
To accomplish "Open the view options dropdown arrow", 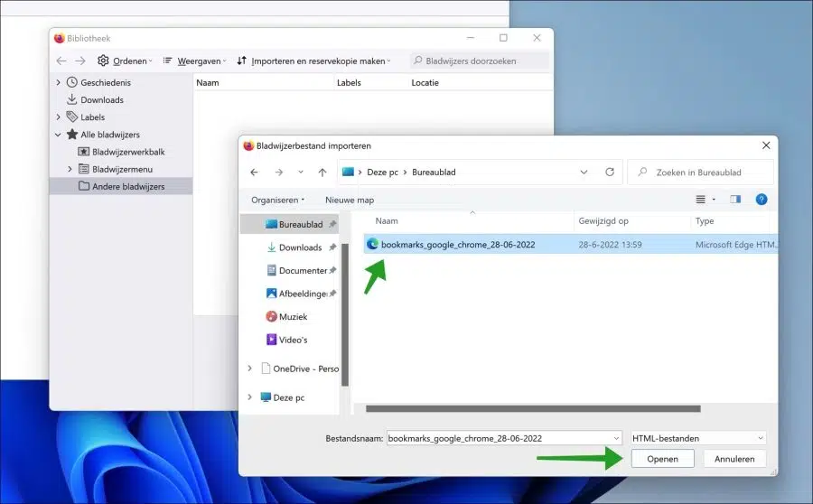I will [x=714, y=199].
